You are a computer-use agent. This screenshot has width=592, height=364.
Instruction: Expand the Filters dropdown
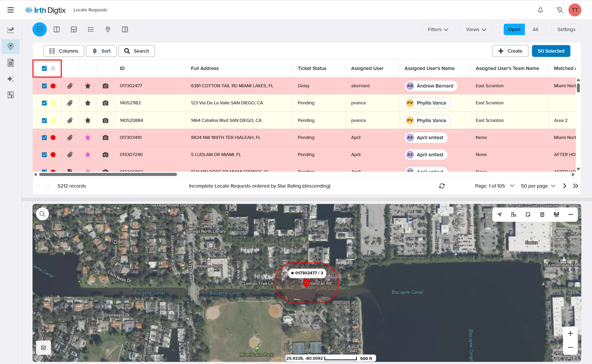(438, 29)
